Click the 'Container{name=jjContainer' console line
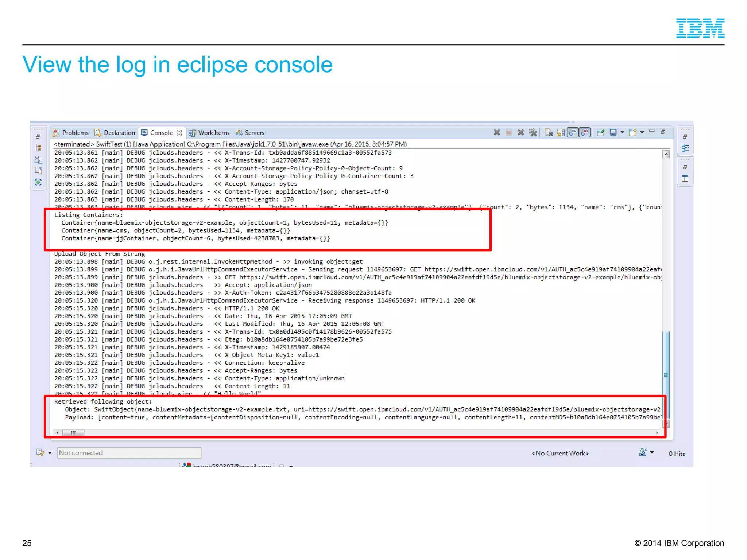 196,238
